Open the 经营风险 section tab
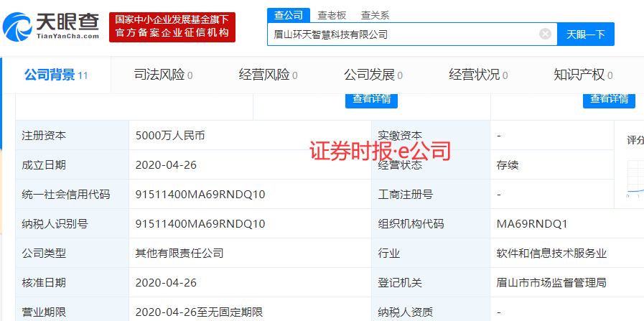 [268, 75]
